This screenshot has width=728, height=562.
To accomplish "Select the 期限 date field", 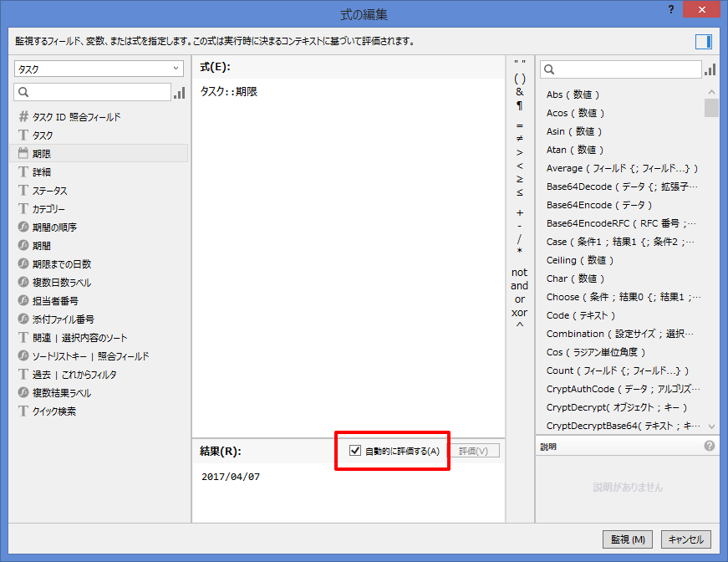I will [99, 153].
